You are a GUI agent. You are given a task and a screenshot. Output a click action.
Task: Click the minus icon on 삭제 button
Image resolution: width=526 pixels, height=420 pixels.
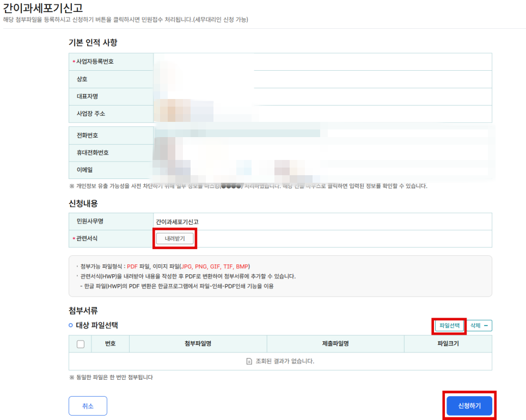486,325
